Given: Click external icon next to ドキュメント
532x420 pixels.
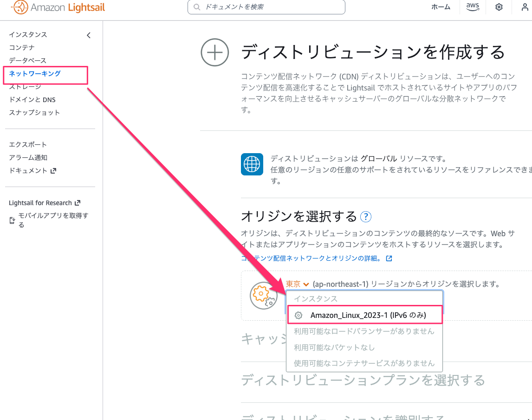Looking at the screenshot, I should tap(53, 171).
